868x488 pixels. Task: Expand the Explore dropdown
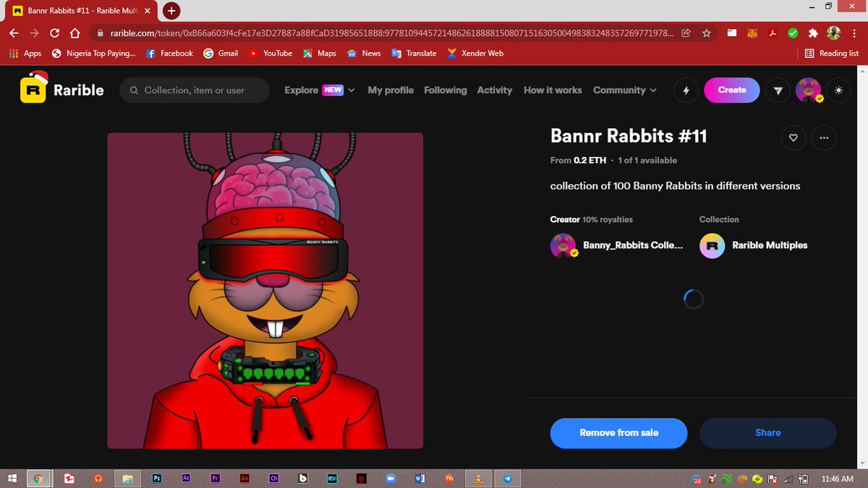(320, 90)
